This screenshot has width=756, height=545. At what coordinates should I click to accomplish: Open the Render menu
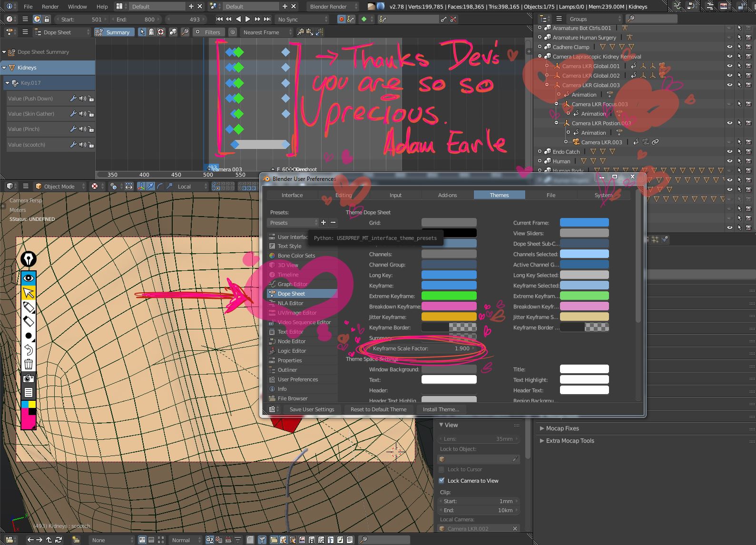[x=50, y=7]
